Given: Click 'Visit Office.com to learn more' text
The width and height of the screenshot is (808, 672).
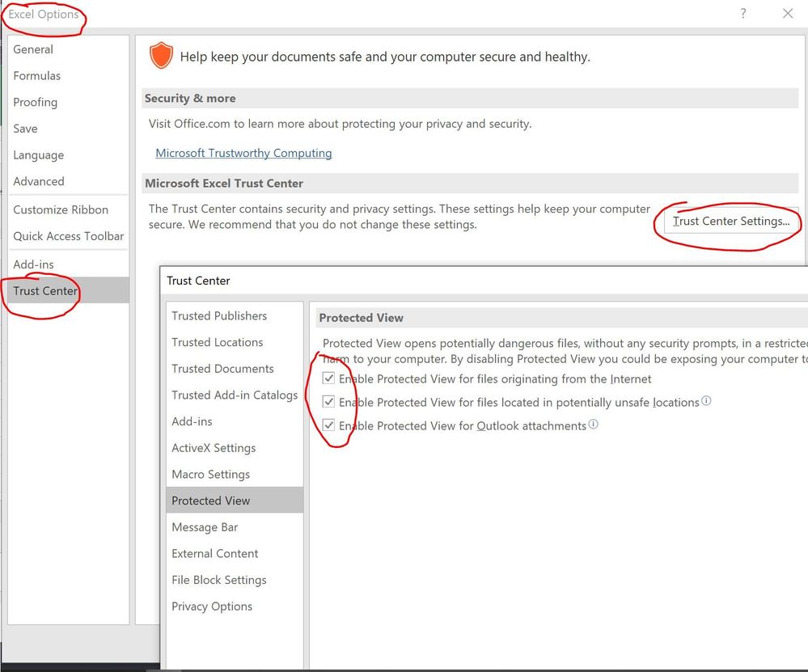Looking at the screenshot, I should [x=340, y=124].
